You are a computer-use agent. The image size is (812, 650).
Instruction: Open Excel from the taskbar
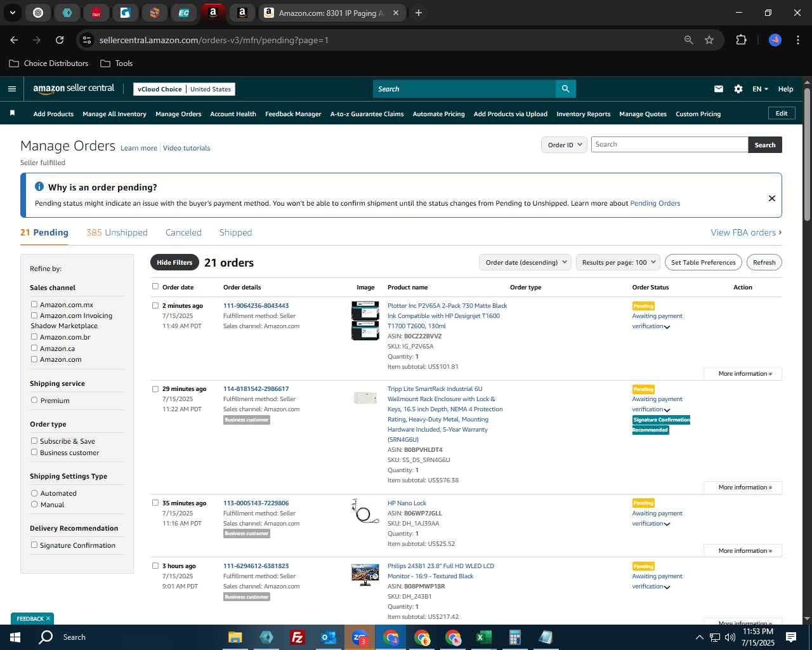pos(484,637)
